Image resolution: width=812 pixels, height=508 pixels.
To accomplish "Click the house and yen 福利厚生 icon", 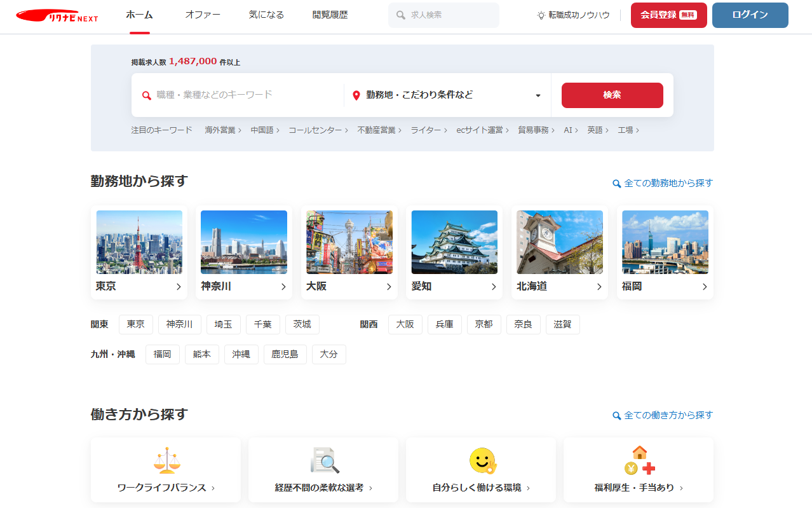I will coord(639,460).
